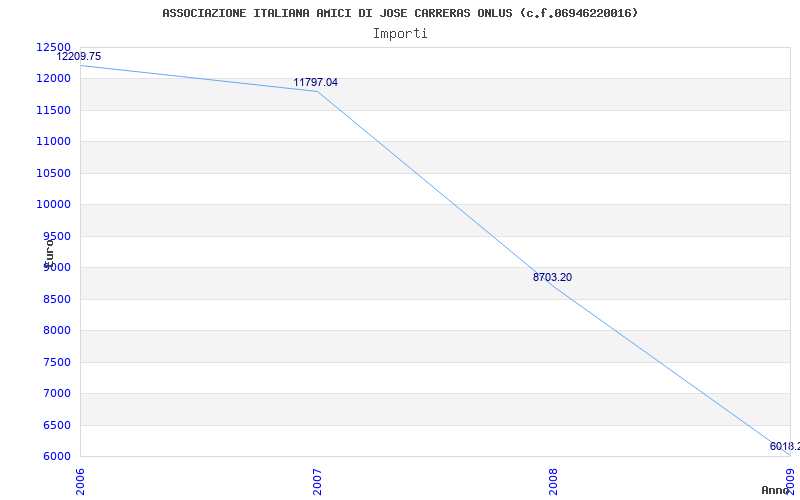The height and width of the screenshot is (500, 800).
Task: Click the 12500 y-axis tick label
Action: [53, 47]
